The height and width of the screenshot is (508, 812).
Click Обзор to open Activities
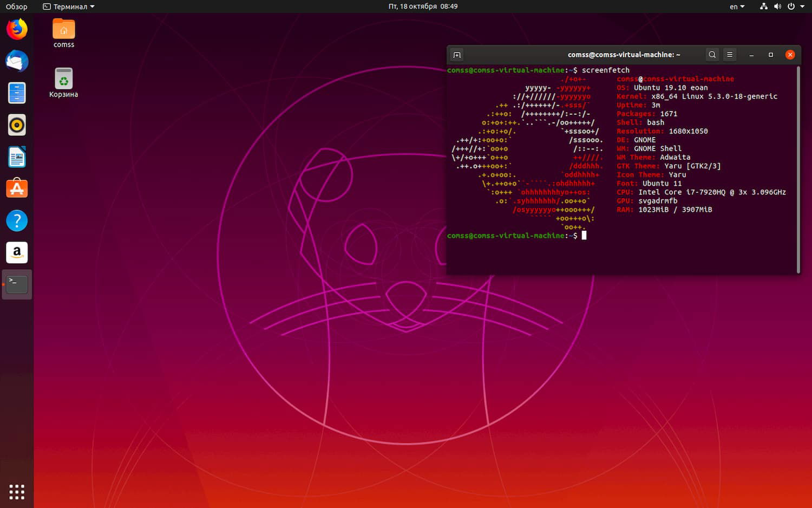pos(16,6)
